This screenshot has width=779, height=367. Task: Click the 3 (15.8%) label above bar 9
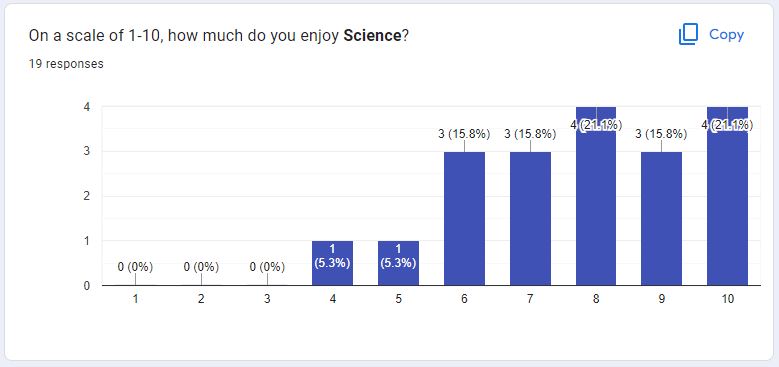pyautogui.click(x=661, y=134)
